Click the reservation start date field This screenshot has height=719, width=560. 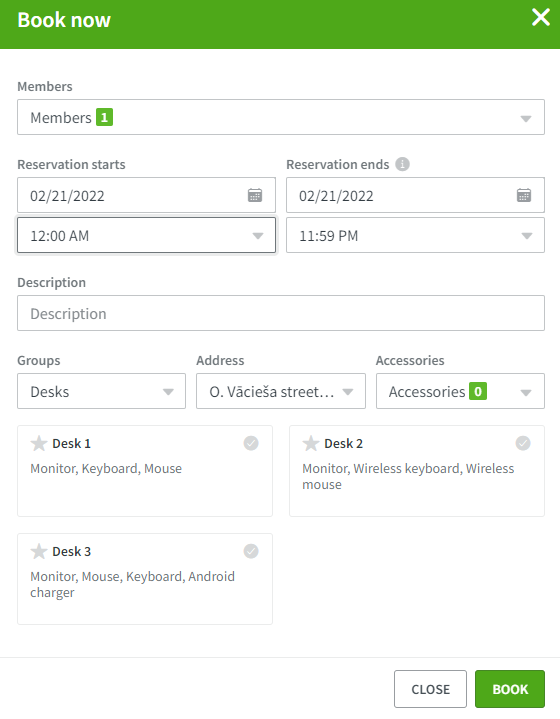coord(146,195)
